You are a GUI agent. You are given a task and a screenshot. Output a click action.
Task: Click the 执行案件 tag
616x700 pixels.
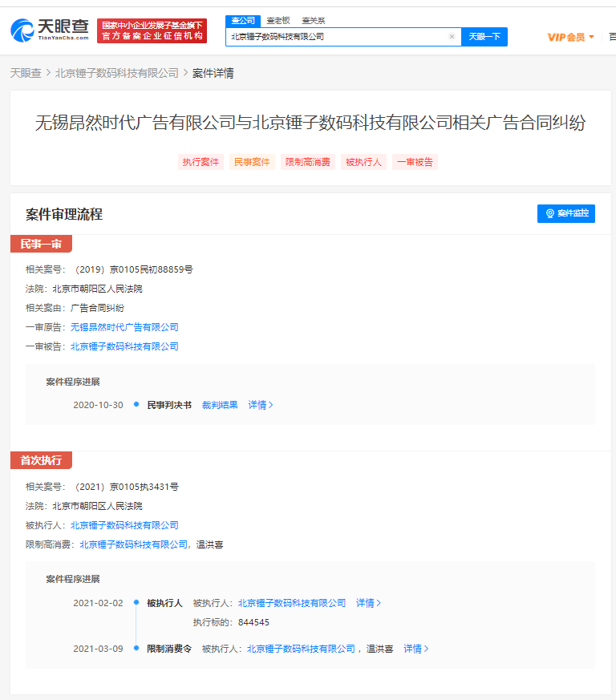point(201,162)
